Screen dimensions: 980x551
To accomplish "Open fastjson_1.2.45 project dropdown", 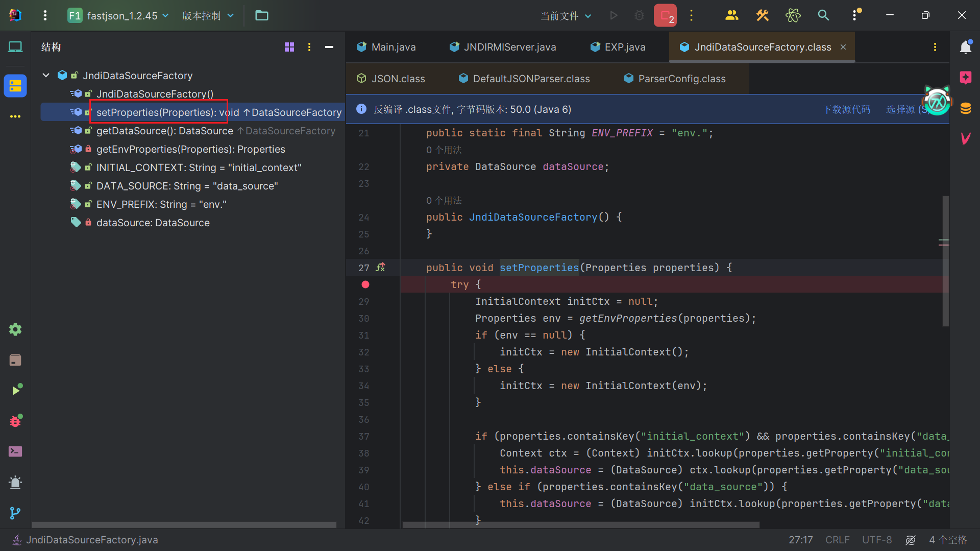I will tap(118, 15).
